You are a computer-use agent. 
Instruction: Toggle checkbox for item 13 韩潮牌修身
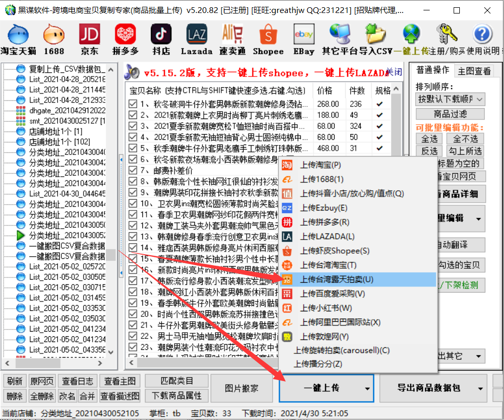[132, 237]
